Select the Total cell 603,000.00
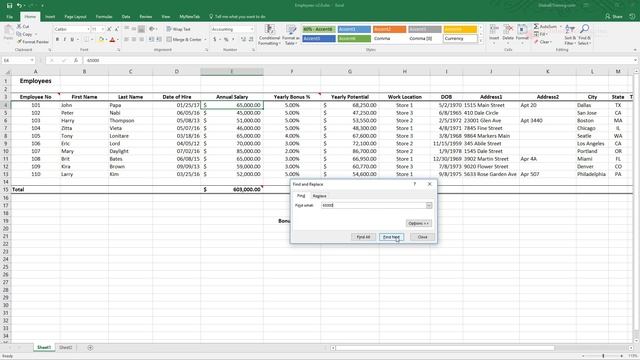 [x=232, y=190]
